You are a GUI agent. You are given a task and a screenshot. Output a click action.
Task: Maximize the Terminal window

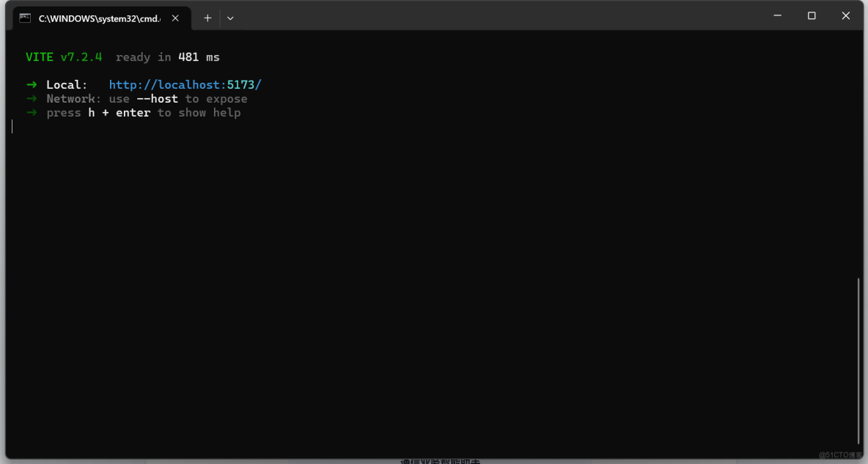[x=812, y=15]
